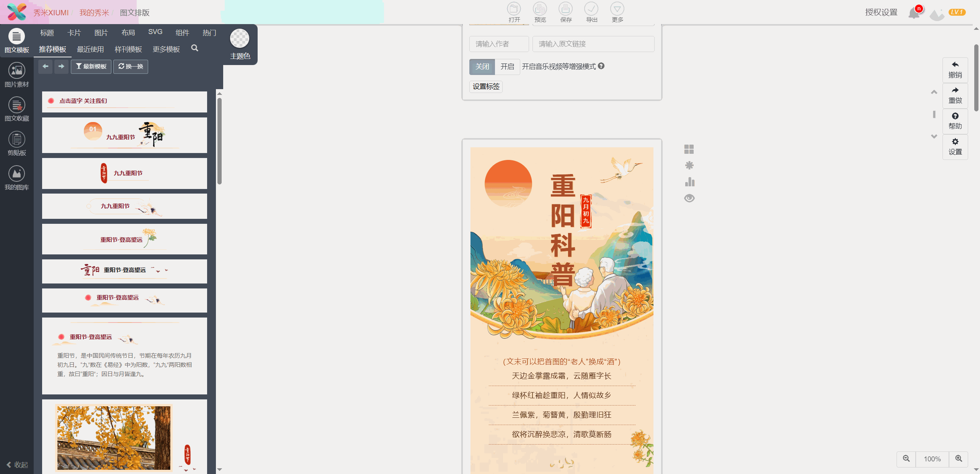The width and height of the screenshot is (980, 474).
Task: Switch to 样刊模板 tab
Action: [x=128, y=49]
